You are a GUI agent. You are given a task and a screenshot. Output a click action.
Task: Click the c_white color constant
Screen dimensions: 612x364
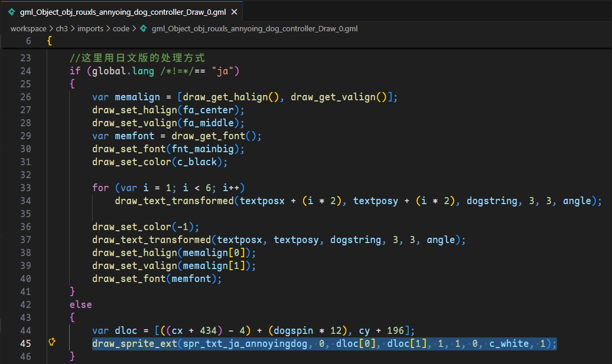pyautogui.click(x=509, y=344)
